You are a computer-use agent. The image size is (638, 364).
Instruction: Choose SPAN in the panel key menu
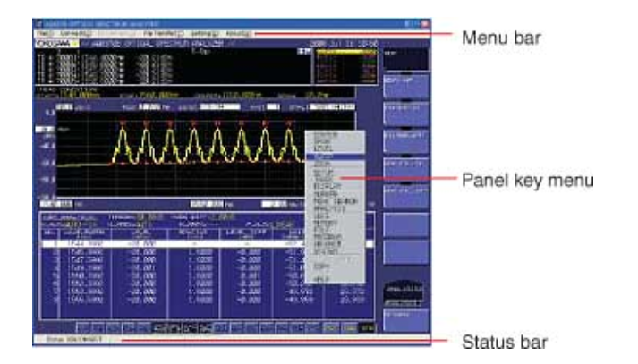323,141
